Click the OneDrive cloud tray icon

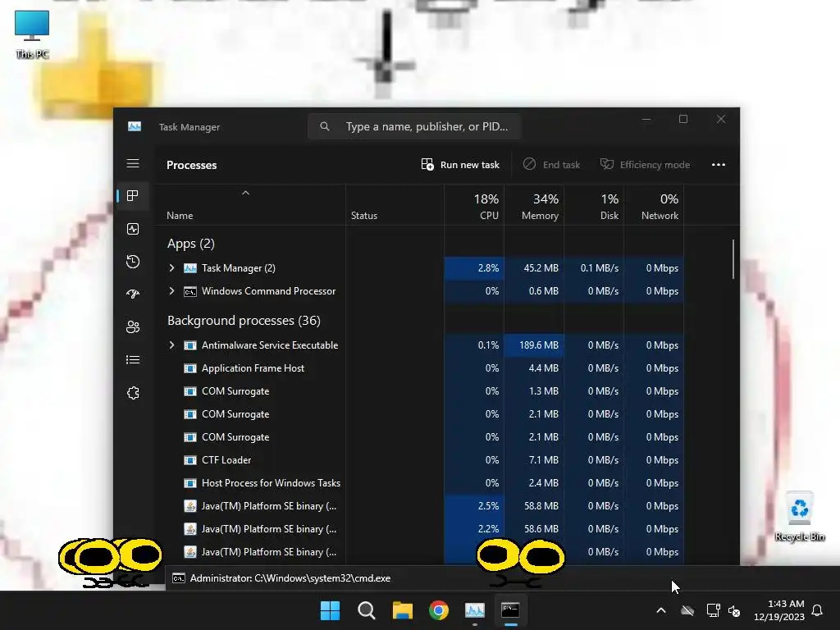(x=687, y=610)
